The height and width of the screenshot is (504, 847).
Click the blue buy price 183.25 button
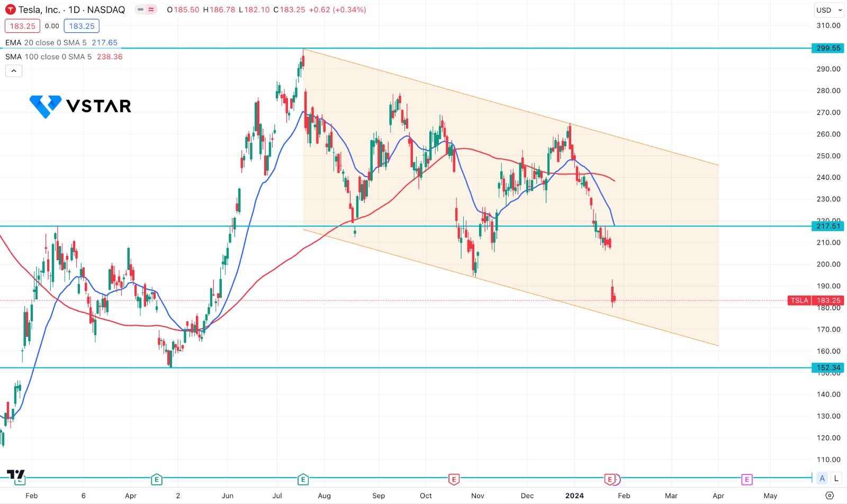tap(82, 26)
